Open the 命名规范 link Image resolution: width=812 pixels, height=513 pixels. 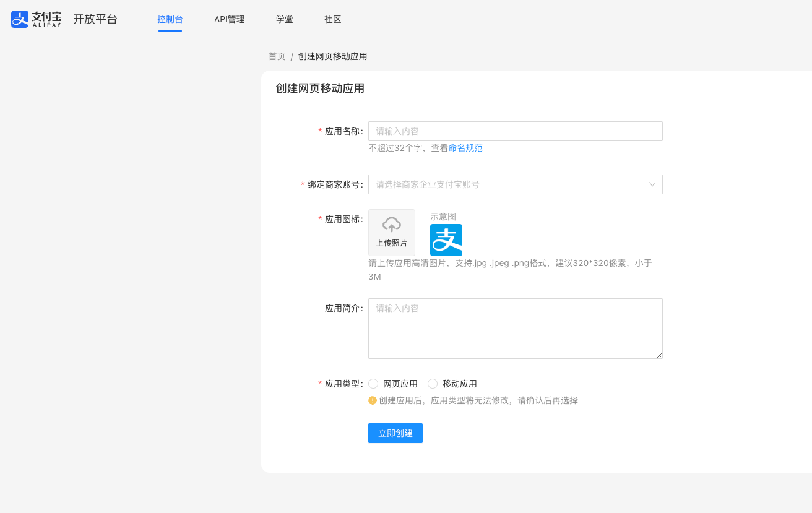[465, 148]
